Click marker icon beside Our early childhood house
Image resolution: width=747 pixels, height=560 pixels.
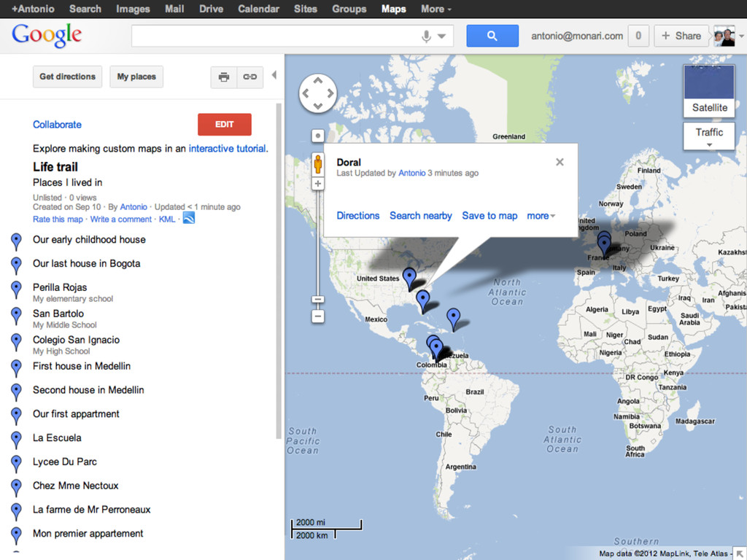coord(16,241)
